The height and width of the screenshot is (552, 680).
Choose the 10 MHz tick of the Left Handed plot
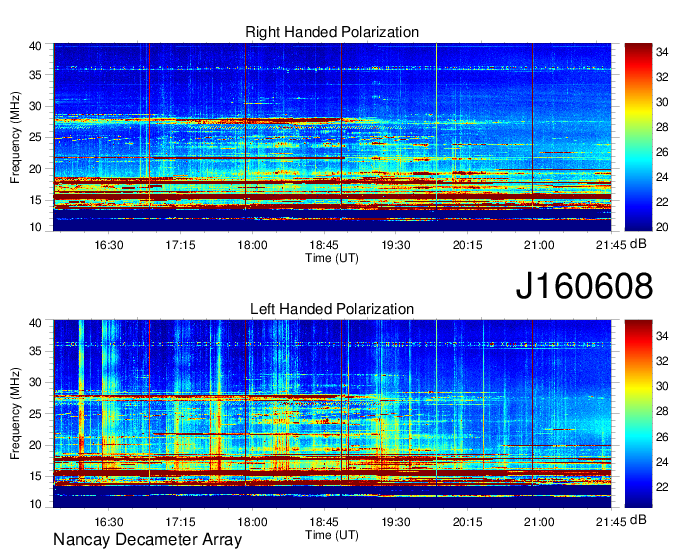coord(35,504)
